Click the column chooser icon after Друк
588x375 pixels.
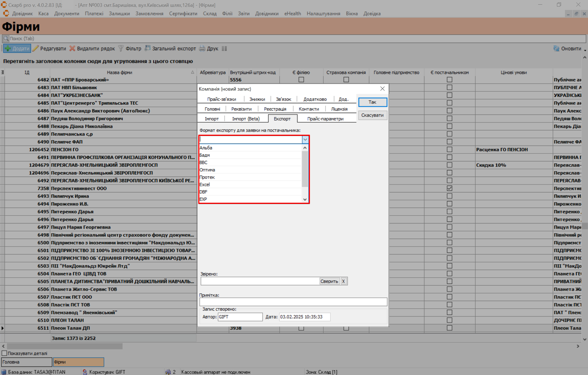(x=224, y=48)
